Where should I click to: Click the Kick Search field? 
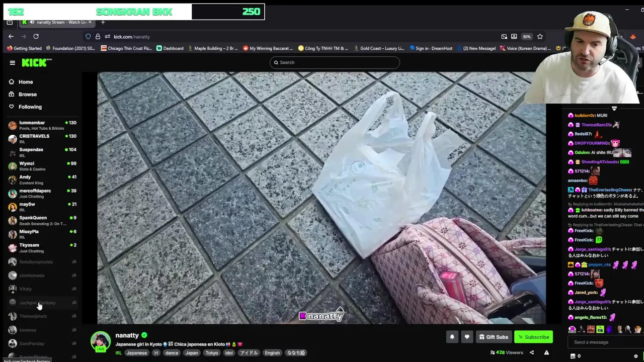click(x=335, y=62)
